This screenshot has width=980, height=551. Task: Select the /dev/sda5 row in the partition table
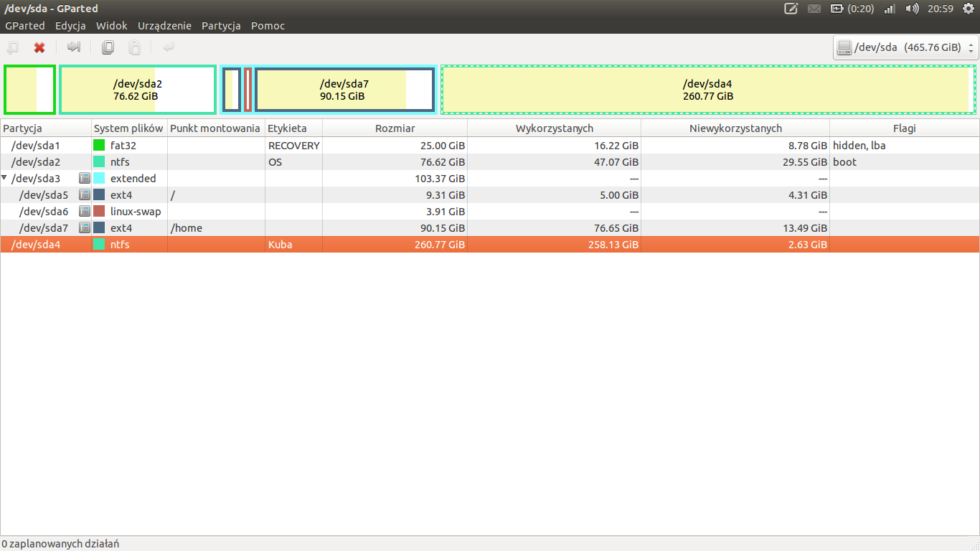[490, 194]
